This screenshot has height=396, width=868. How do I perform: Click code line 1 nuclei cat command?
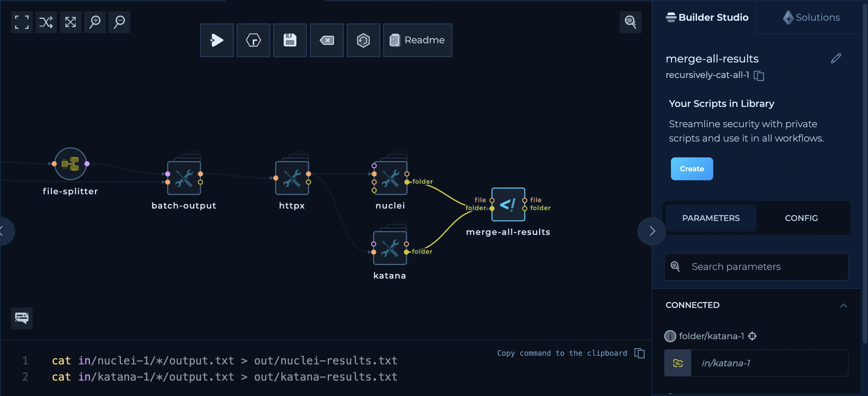[225, 361]
